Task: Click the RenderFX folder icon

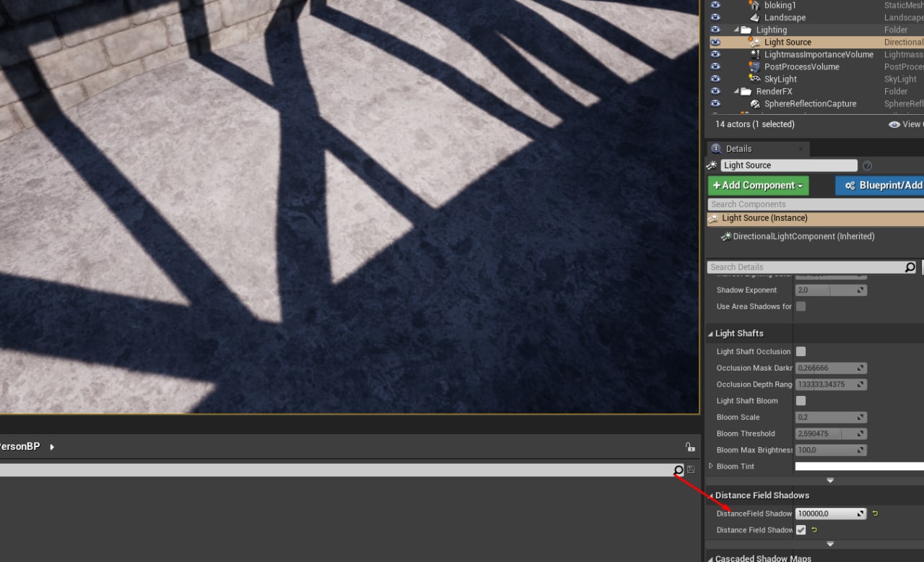Action: (x=746, y=91)
